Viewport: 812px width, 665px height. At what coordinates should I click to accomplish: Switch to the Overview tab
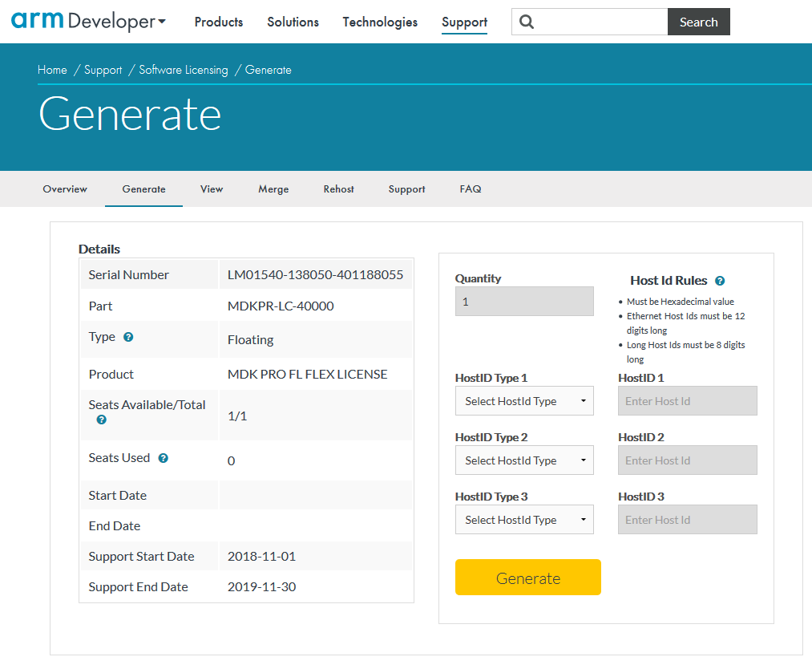point(65,189)
